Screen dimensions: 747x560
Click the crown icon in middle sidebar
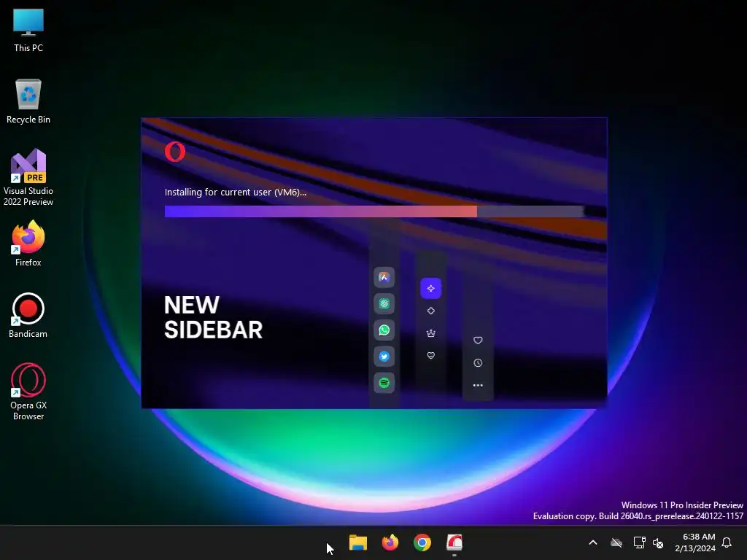[430, 332]
